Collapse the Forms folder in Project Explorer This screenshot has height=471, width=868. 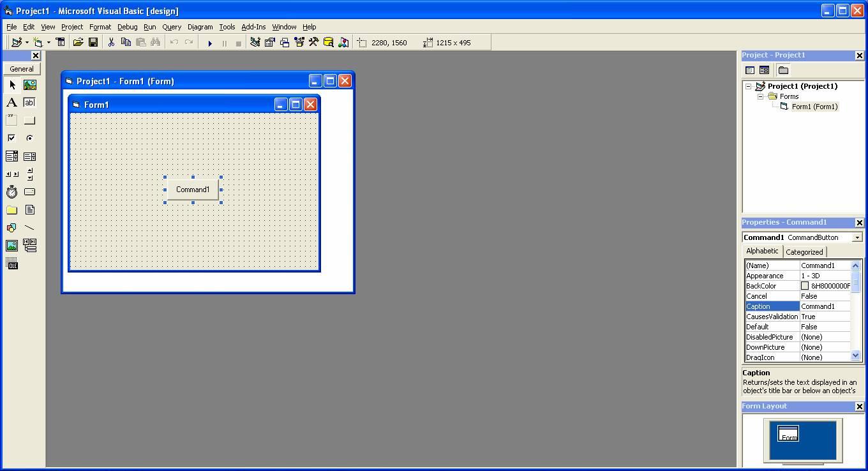(759, 96)
